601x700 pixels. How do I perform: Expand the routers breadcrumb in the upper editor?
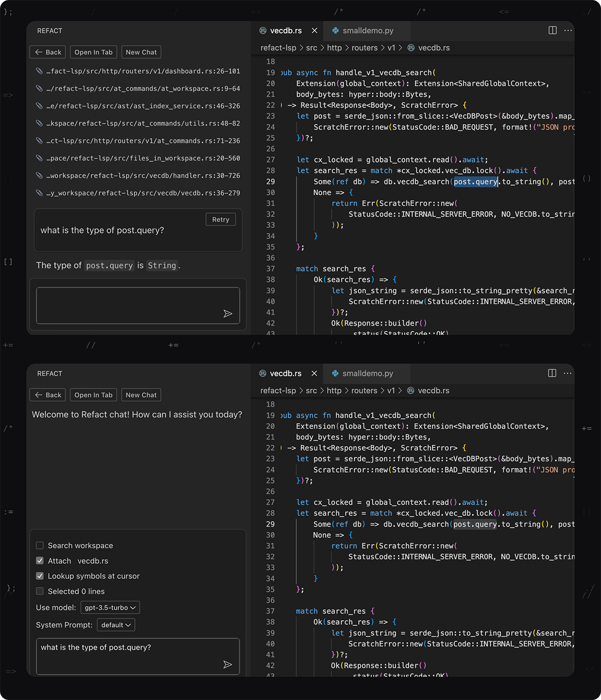tap(364, 48)
